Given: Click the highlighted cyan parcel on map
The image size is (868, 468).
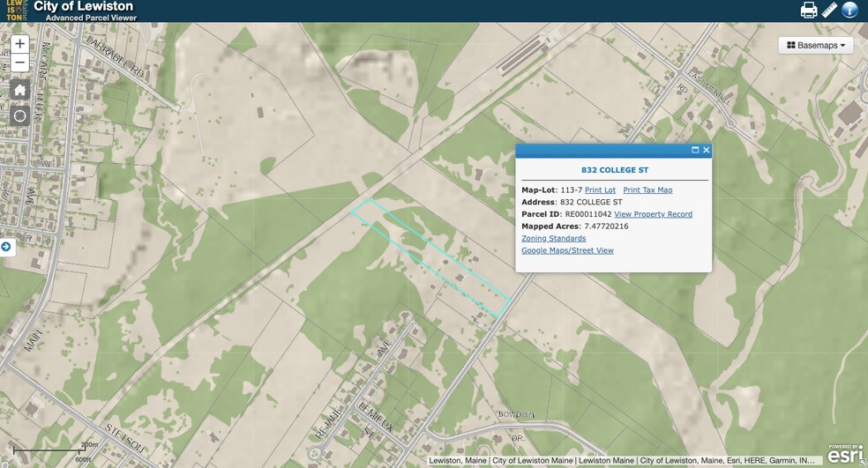Looking at the screenshot, I should point(430,257).
